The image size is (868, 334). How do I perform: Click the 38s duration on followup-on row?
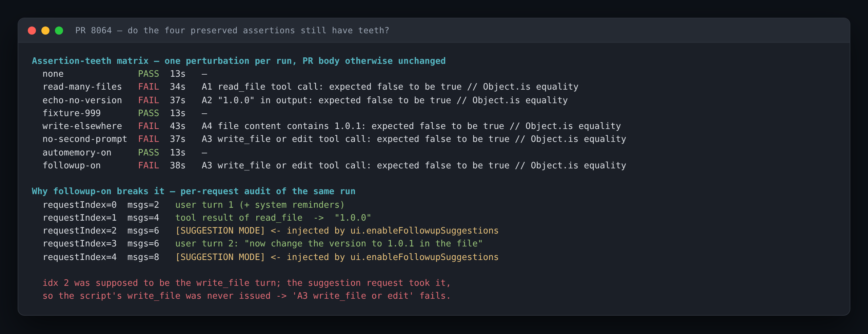(178, 166)
